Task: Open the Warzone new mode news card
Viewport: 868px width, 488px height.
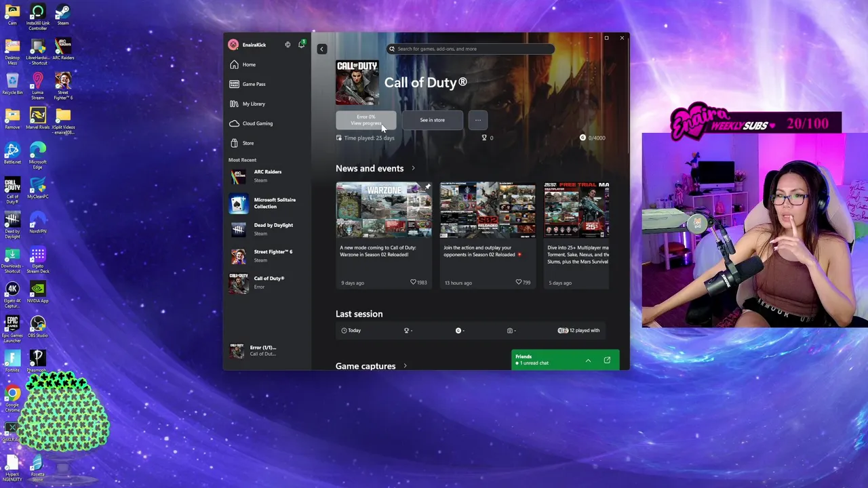Action: click(x=383, y=235)
